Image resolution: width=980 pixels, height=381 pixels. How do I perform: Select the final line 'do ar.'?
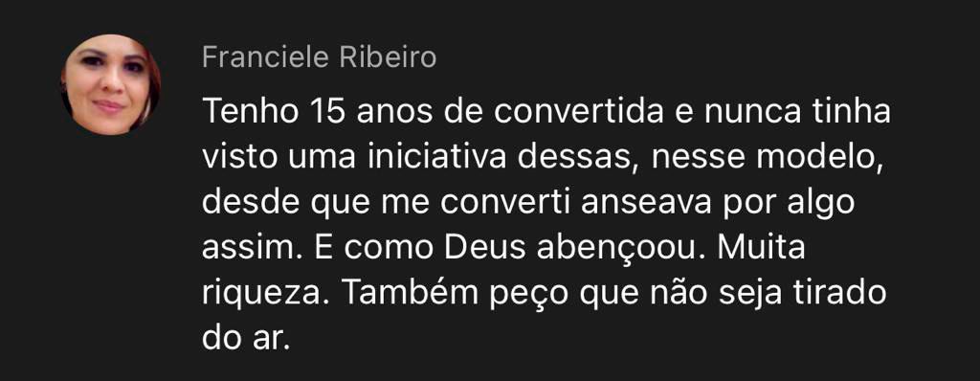247,339
